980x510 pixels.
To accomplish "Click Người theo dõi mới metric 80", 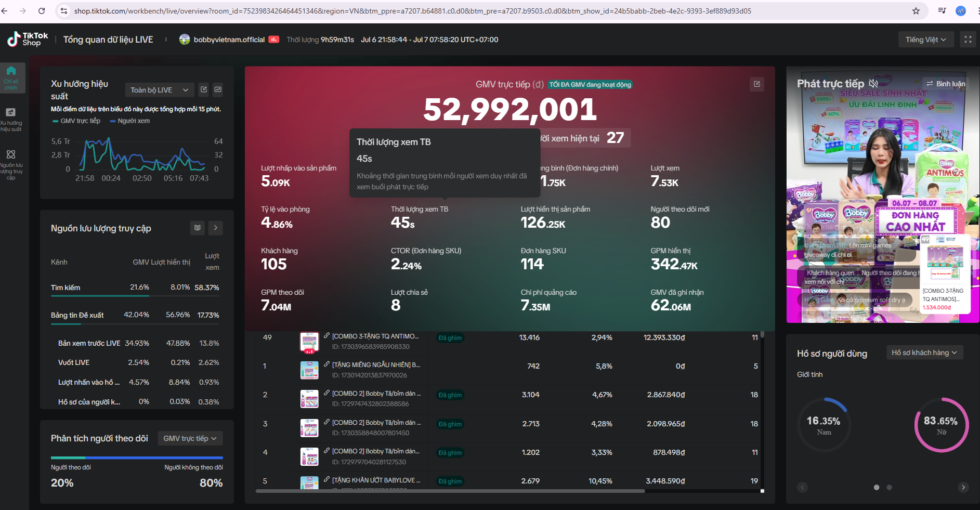I will tap(680, 217).
